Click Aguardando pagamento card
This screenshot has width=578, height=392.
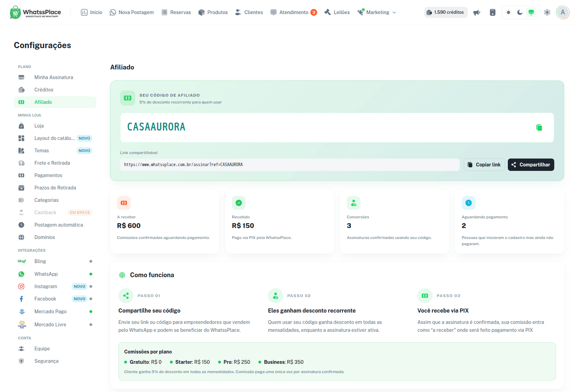[510, 221]
